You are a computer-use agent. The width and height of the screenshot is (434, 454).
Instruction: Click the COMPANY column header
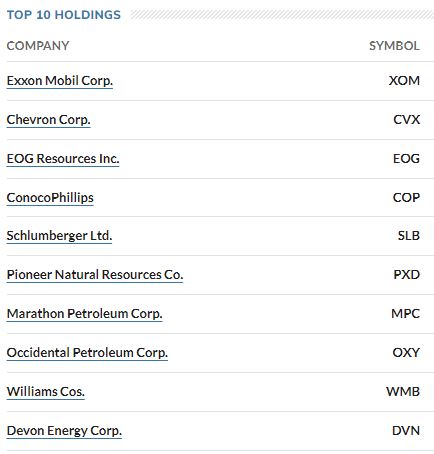38,46
